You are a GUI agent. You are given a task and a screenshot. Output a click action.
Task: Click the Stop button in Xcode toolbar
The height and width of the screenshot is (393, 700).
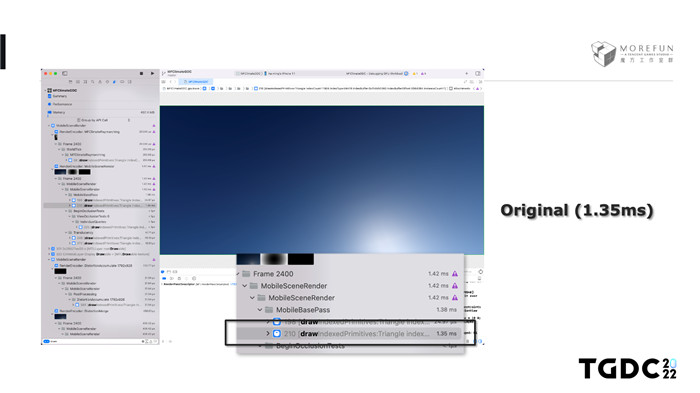[142, 73]
